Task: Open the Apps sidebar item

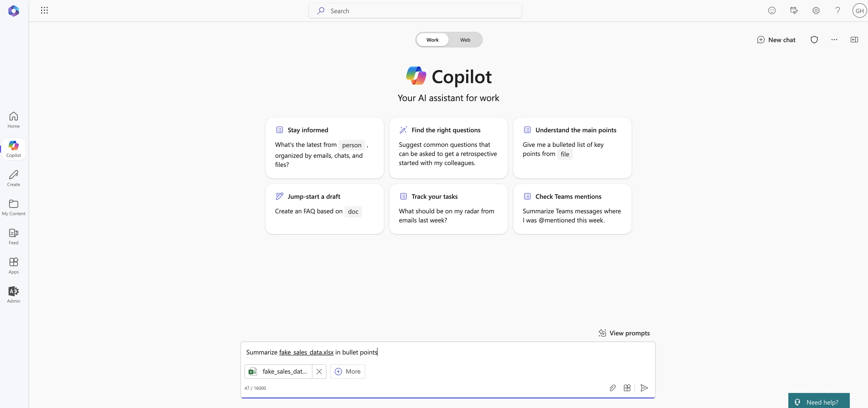Action: 13,265
